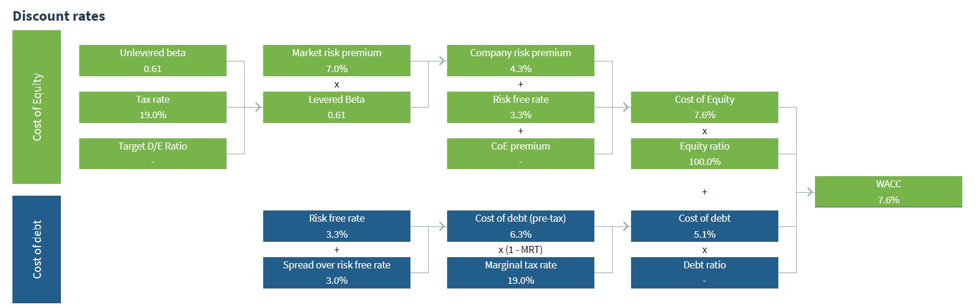Select the green Tax rate 19.0% box

[x=153, y=107]
